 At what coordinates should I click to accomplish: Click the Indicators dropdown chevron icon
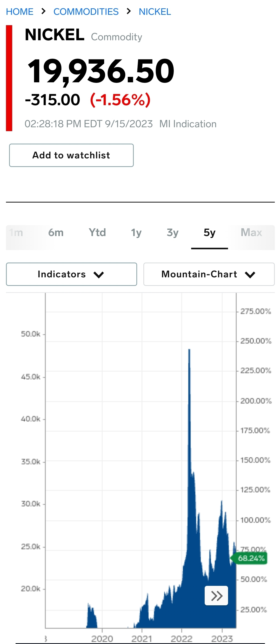[x=99, y=274]
